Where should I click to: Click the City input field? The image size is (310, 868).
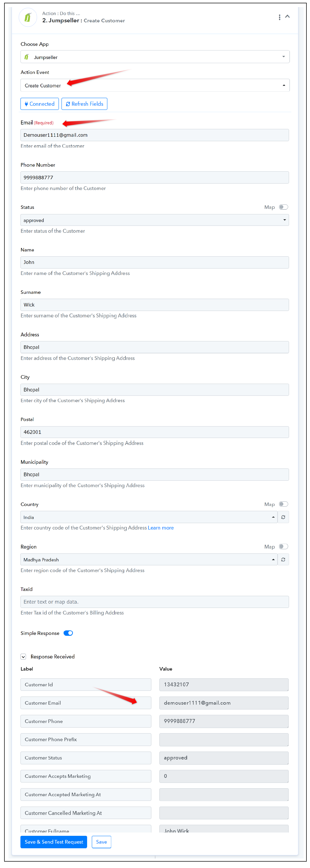tap(154, 390)
